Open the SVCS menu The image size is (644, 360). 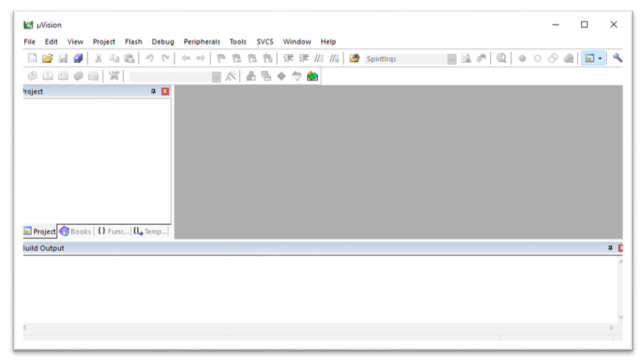point(265,41)
